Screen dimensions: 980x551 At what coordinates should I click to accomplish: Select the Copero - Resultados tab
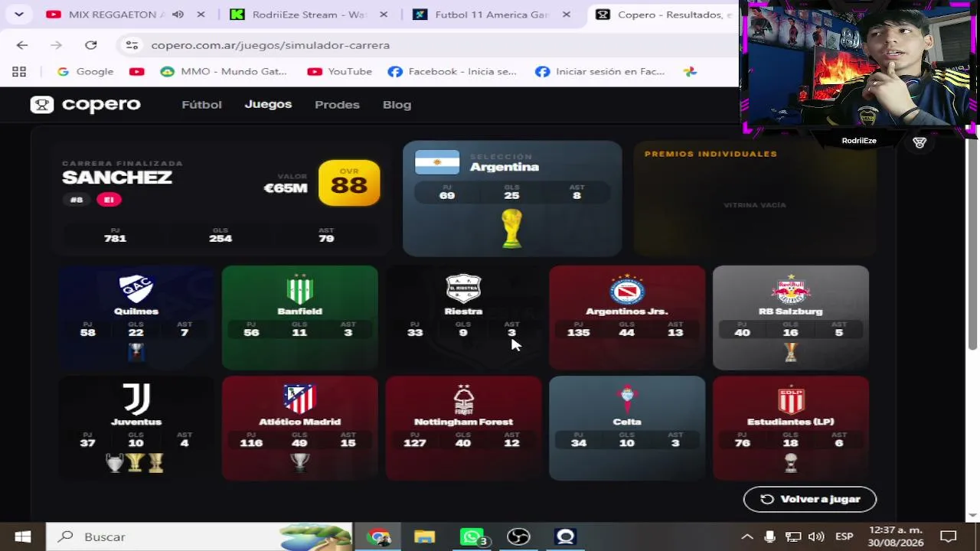click(665, 15)
